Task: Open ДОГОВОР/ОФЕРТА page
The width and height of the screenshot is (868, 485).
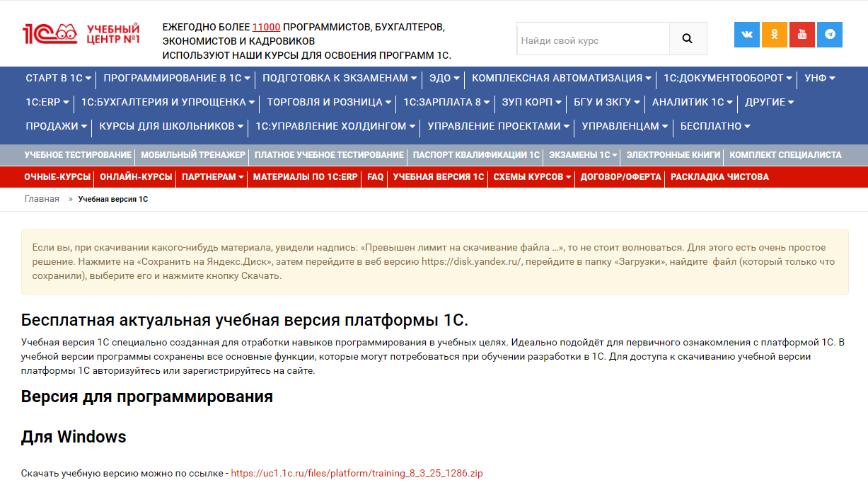Action: tap(621, 177)
